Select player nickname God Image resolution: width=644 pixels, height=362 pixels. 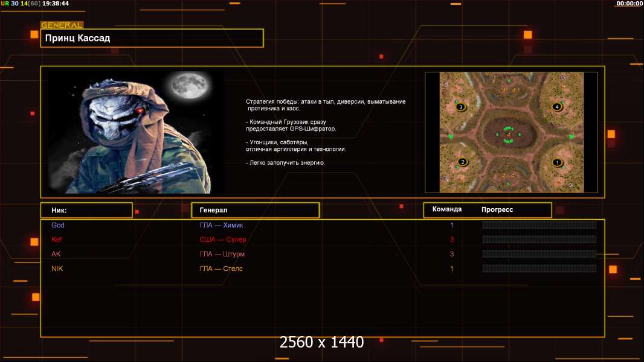click(x=58, y=225)
